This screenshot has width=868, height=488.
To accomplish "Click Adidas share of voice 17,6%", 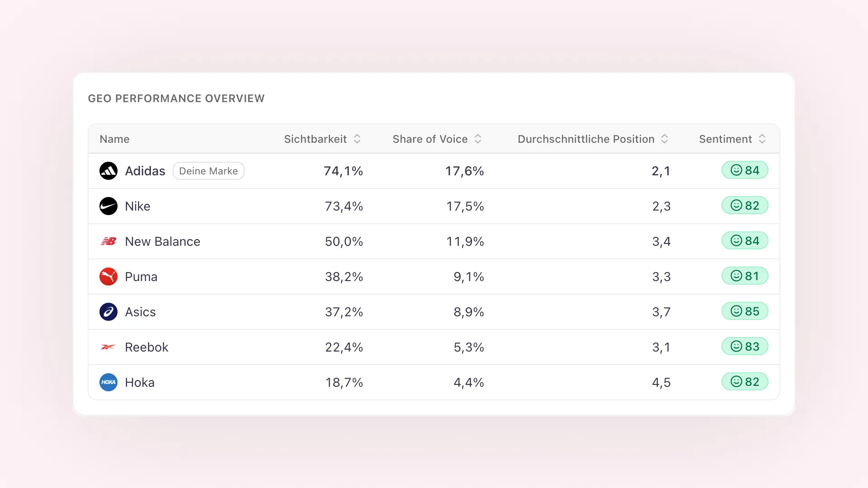I will point(465,171).
